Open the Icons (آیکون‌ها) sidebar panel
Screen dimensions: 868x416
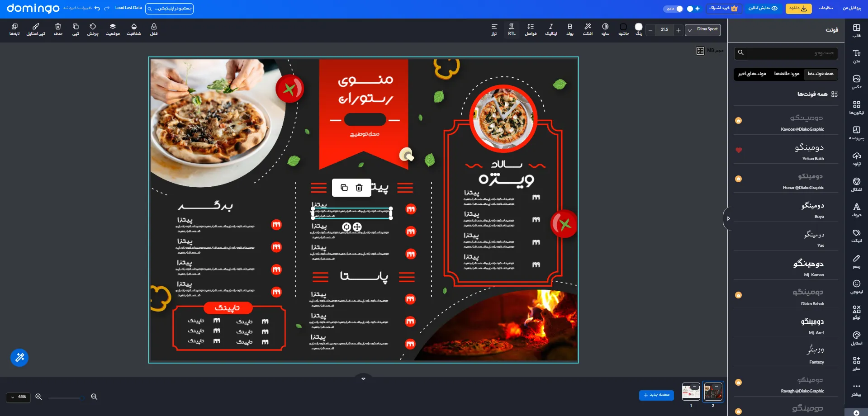coord(856,108)
